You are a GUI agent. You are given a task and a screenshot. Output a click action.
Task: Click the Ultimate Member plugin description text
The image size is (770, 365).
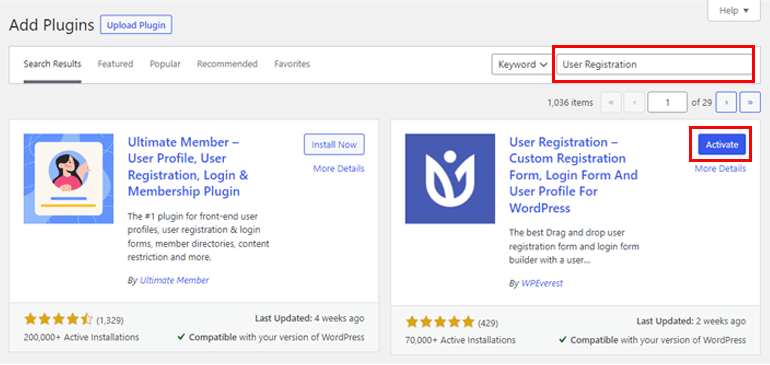tap(198, 236)
